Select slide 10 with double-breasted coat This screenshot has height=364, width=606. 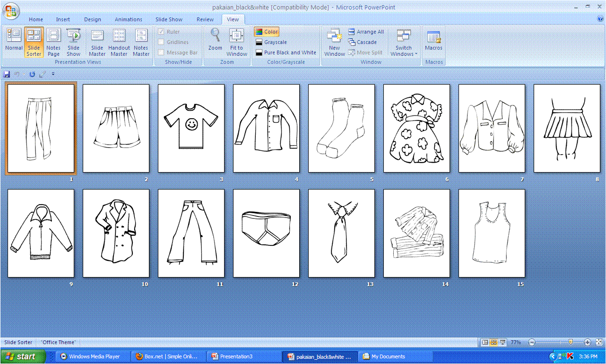[x=116, y=233]
